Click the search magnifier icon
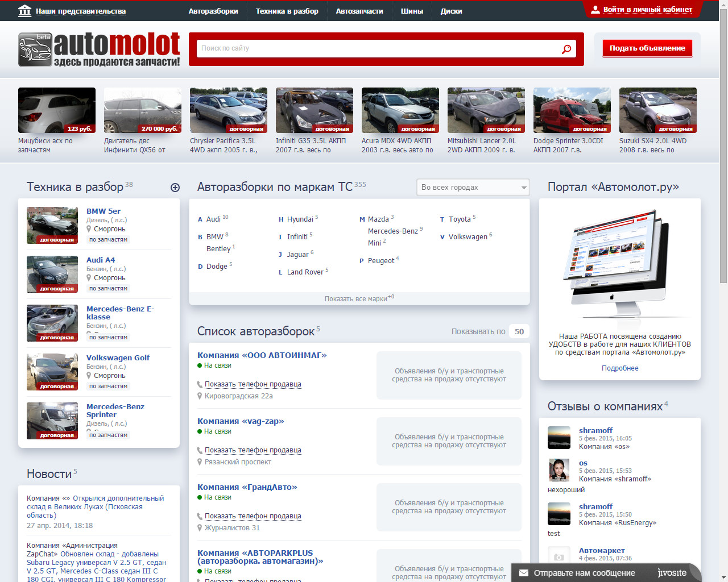 566,49
